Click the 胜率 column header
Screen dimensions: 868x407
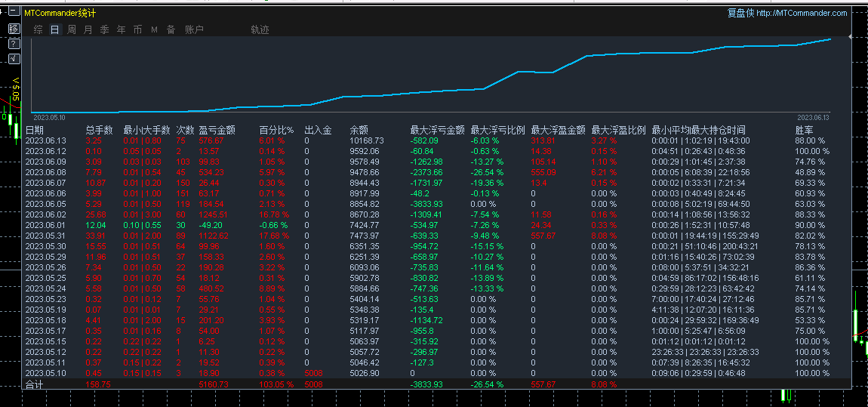805,130
